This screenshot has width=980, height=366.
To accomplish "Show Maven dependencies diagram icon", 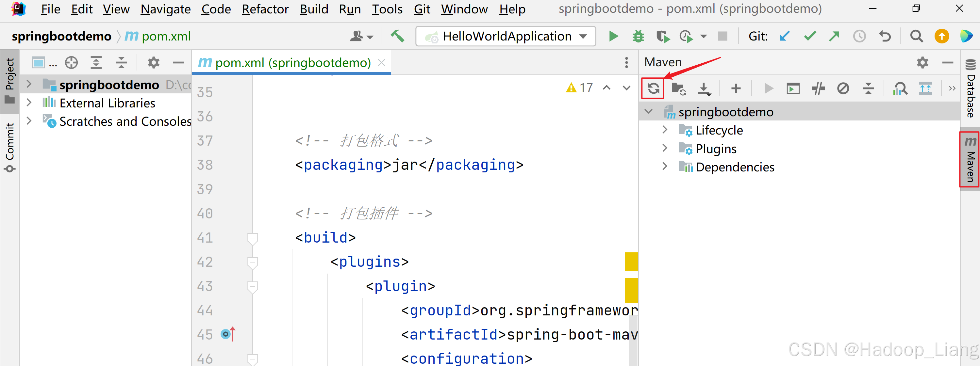I will [x=900, y=88].
